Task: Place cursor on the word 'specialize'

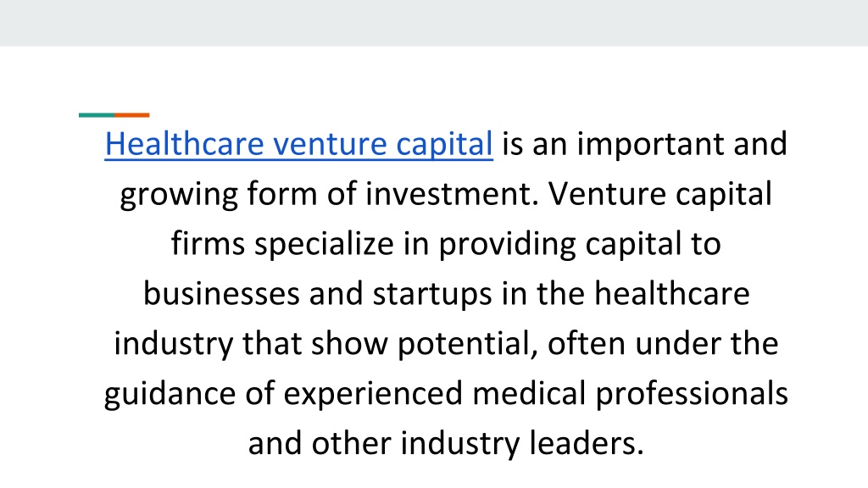Action: tap(324, 245)
